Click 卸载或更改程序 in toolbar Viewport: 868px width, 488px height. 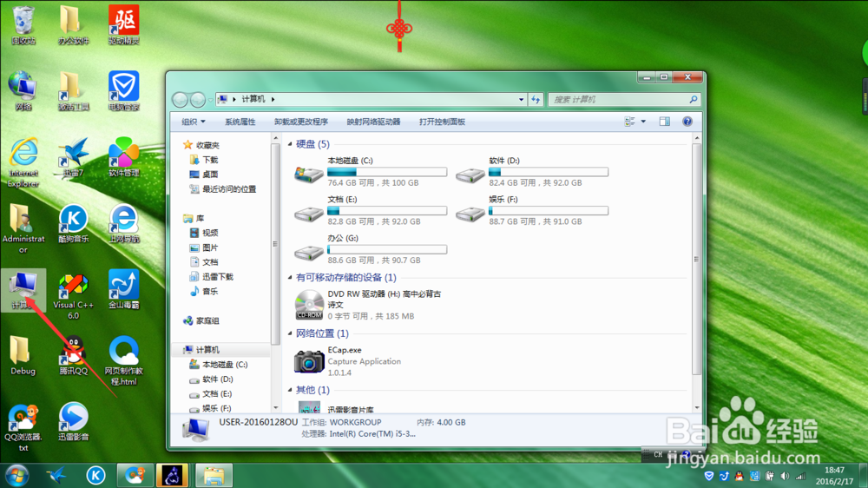[x=300, y=122]
